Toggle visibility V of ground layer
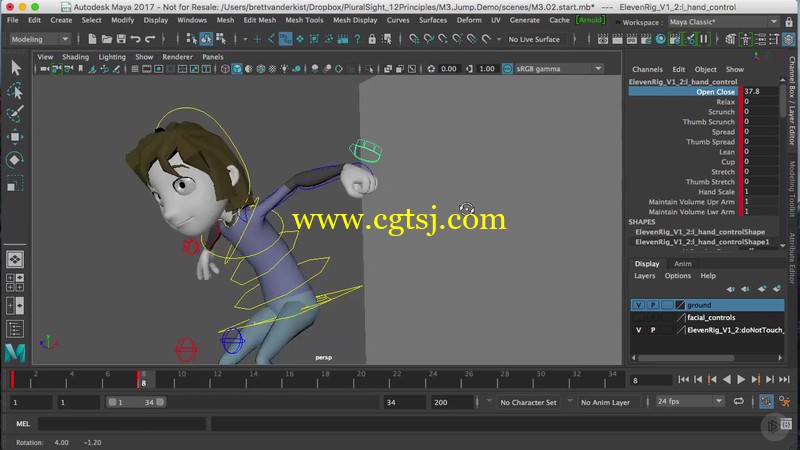This screenshot has height=450, width=800. (x=638, y=305)
